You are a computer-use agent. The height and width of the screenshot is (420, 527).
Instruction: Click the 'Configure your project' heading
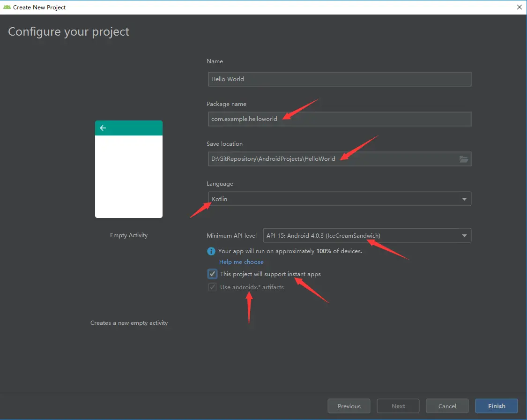[x=68, y=32]
